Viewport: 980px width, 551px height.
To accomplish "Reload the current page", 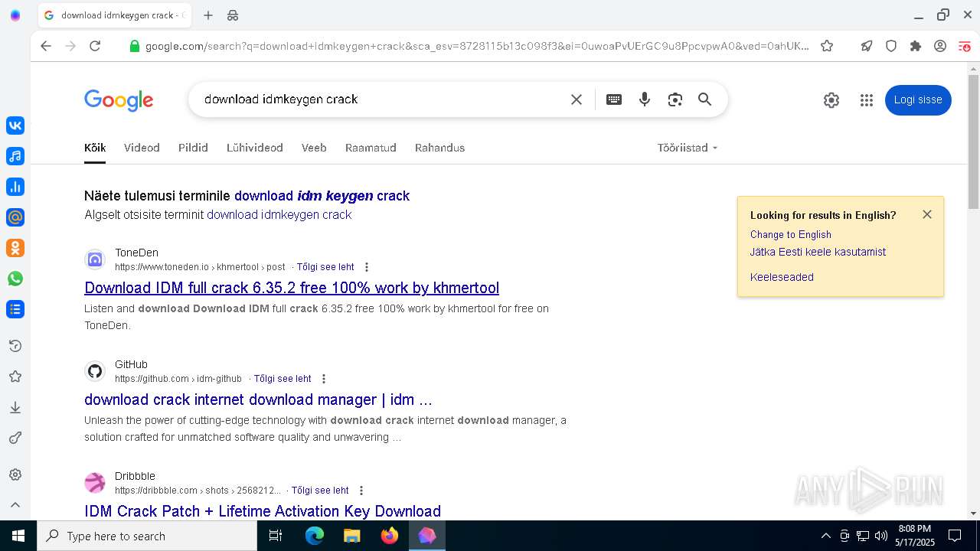I will (x=95, y=46).
